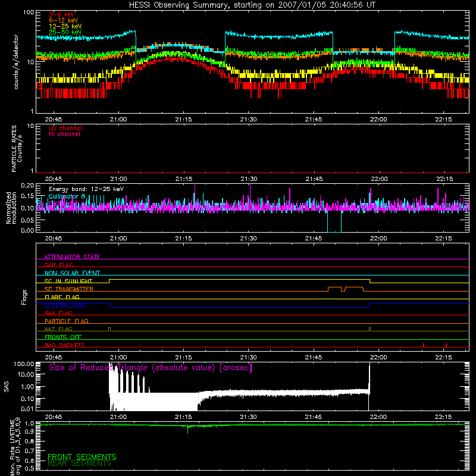Click 22:00 tick label under counts panel
Screen dimensions: 476x476
tap(378, 120)
